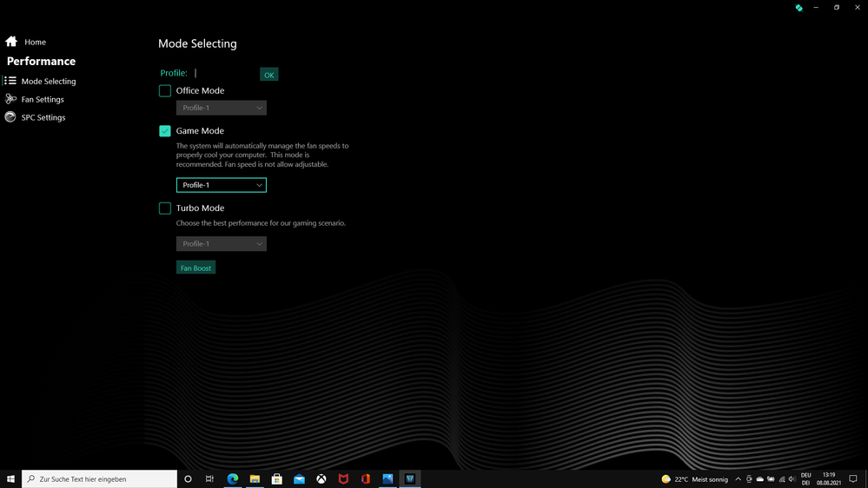
Task: Click the OK button next to Profile
Action: tap(269, 75)
